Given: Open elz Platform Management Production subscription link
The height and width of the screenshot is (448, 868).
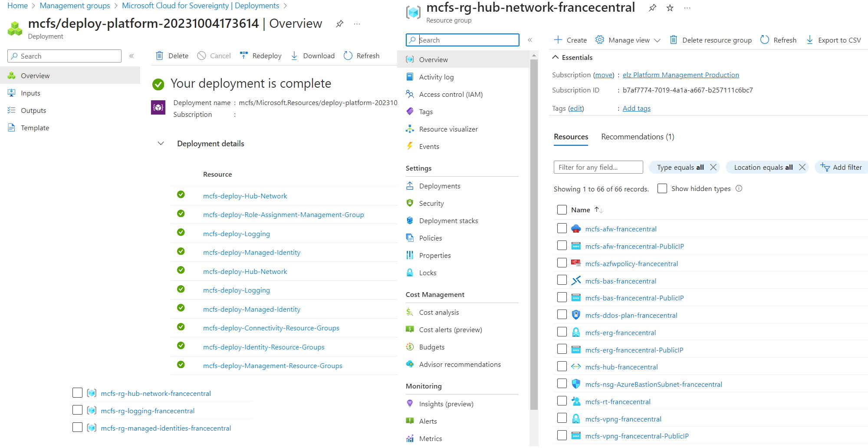Looking at the screenshot, I should coord(681,75).
